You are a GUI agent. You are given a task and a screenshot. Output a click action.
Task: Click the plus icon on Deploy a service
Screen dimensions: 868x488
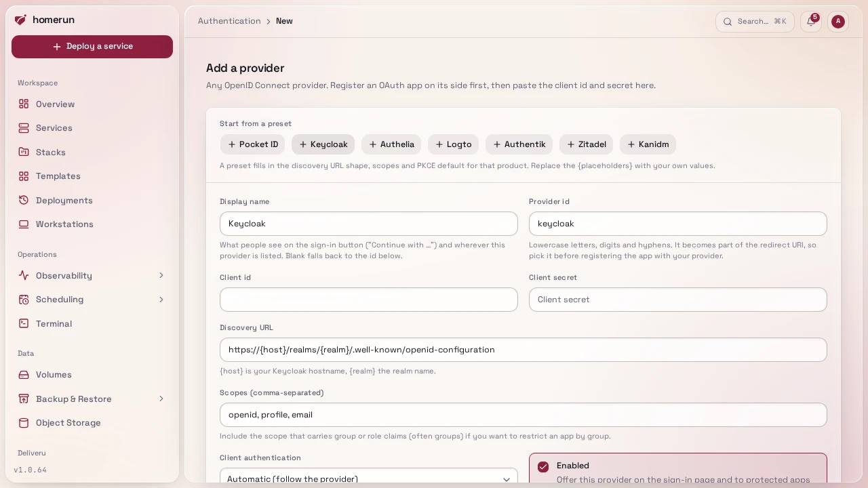click(x=57, y=47)
